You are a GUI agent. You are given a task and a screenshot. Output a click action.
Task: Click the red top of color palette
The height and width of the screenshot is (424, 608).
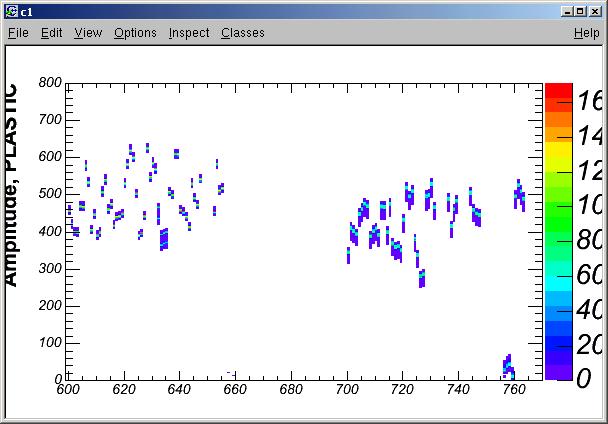click(559, 90)
